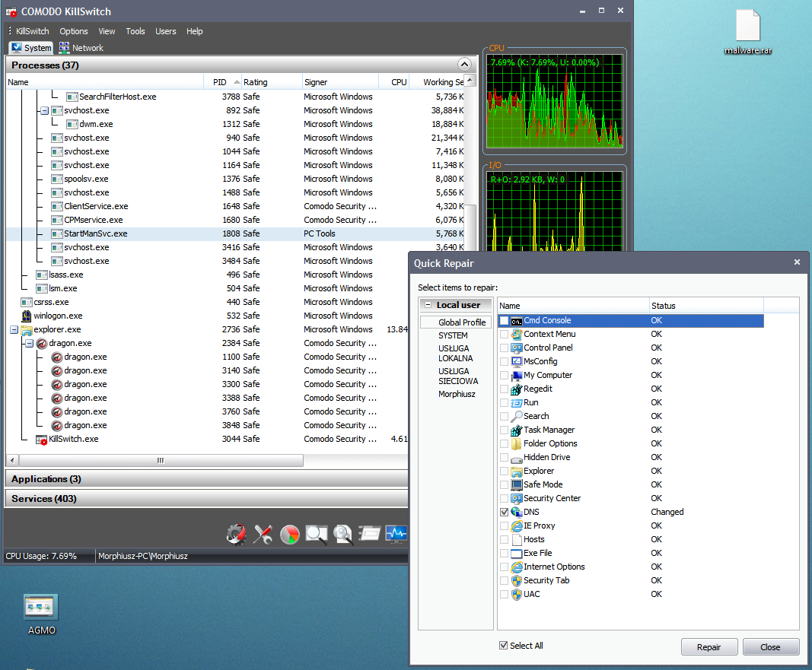Viewport: 812px width, 670px height.
Task: Click the Close button in Quick Repair
Action: click(770, 647)
